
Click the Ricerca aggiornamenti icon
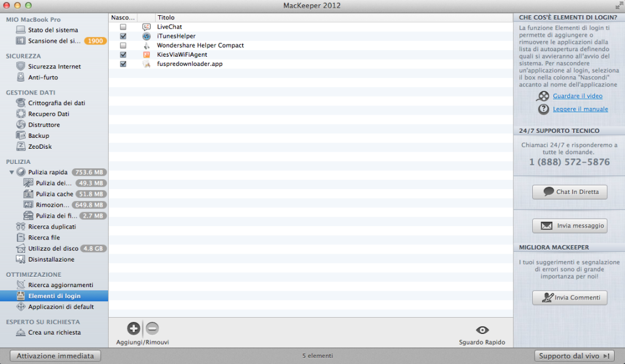pos(21,285)
